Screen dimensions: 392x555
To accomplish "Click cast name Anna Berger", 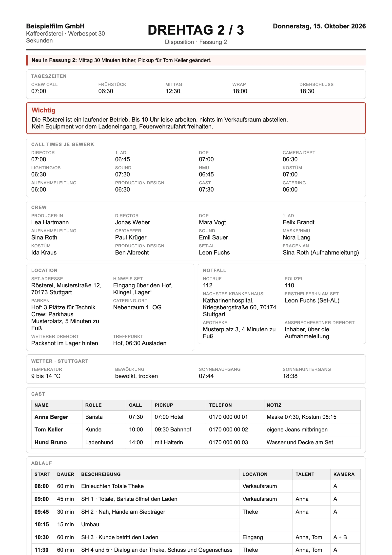I will coord(51,417).
